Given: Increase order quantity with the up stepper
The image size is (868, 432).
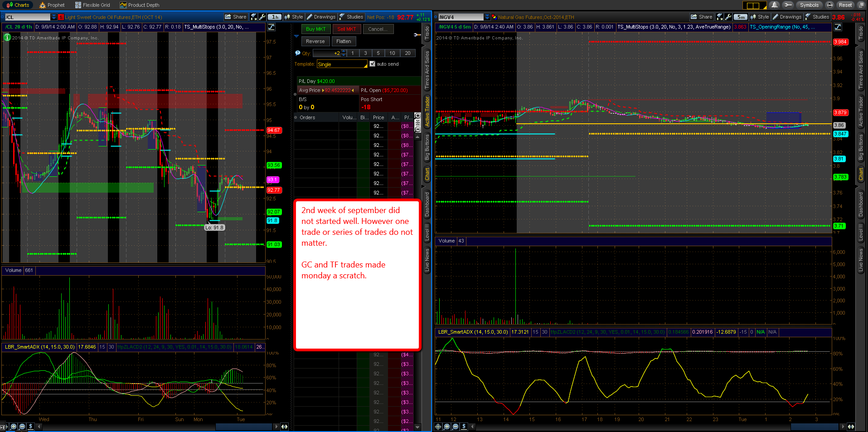Looking at the screenshot, I should (344, 52).
